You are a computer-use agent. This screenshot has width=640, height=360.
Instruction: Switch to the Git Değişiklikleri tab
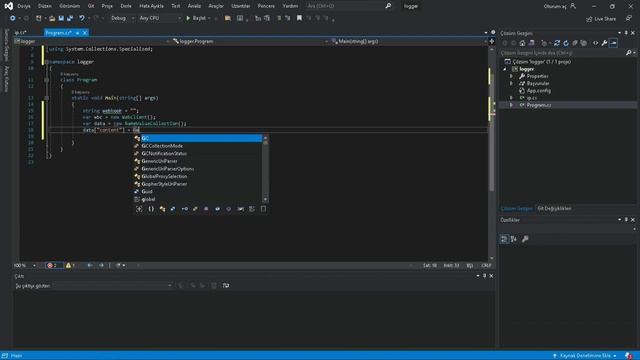(554, 209)
